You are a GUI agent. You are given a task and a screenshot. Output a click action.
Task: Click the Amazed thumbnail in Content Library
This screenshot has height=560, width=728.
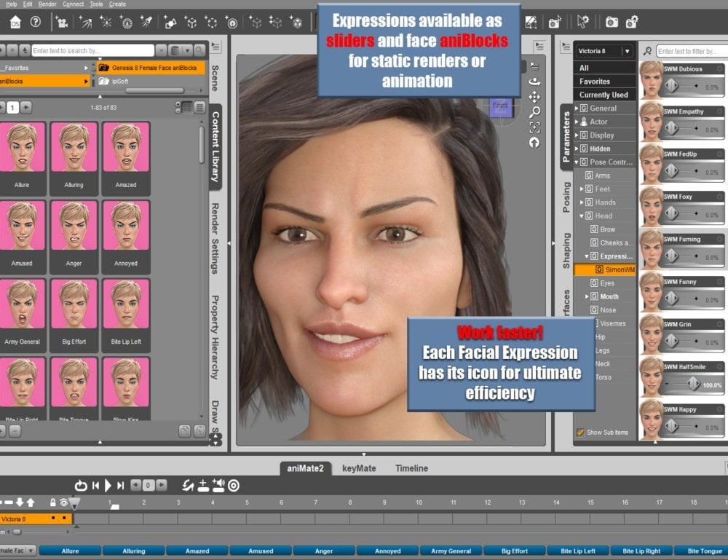[x=125, y=146]
